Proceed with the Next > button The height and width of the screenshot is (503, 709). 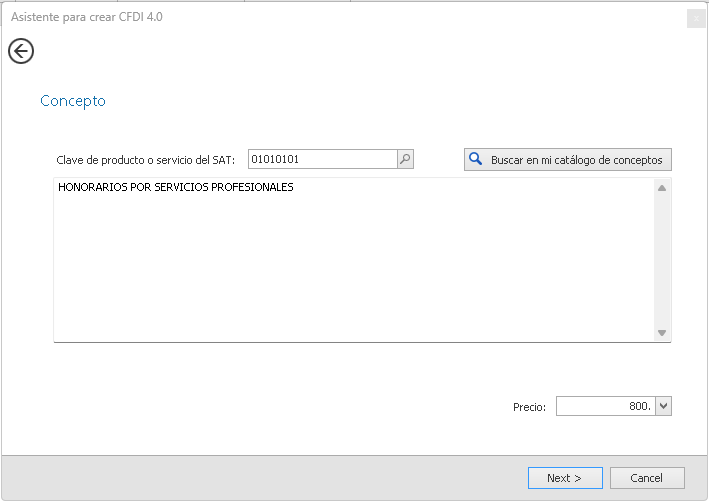pyautogui.click(x=565, y=478)
